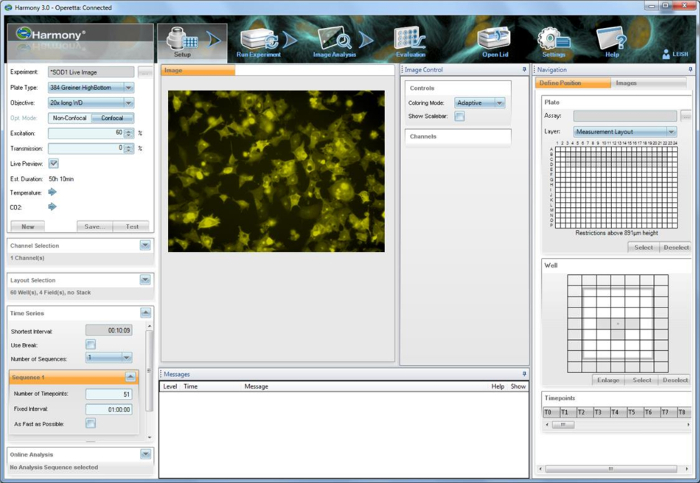Check the Use Break checkbox
Screen dimensions: 700x483
pyautogui.click(x=90, y=344)
